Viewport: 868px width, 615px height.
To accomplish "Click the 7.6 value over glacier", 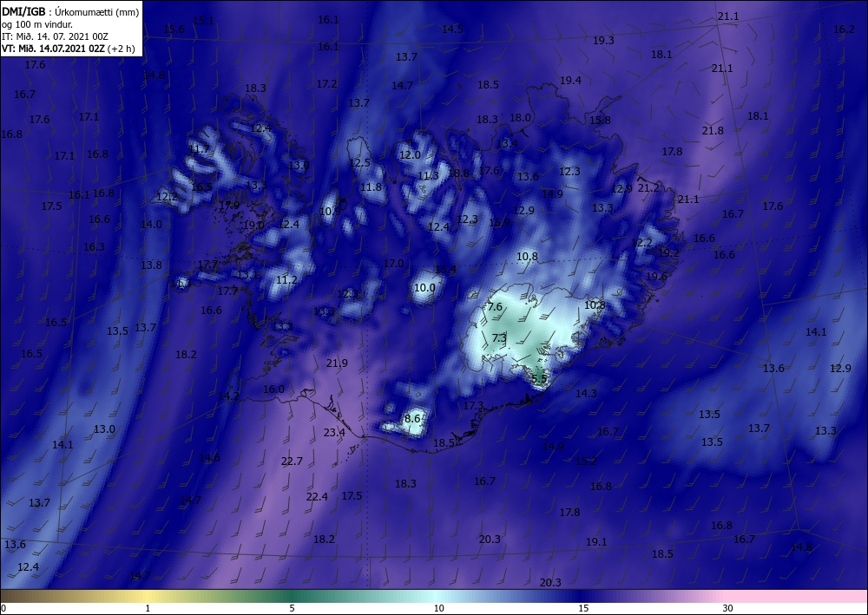I will click(x=495, y=306).
